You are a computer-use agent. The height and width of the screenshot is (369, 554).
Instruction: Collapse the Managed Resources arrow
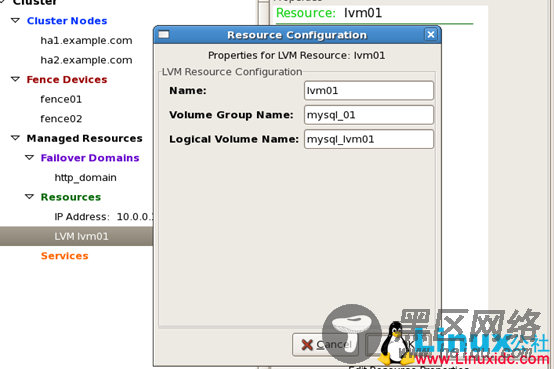[15, 138]
